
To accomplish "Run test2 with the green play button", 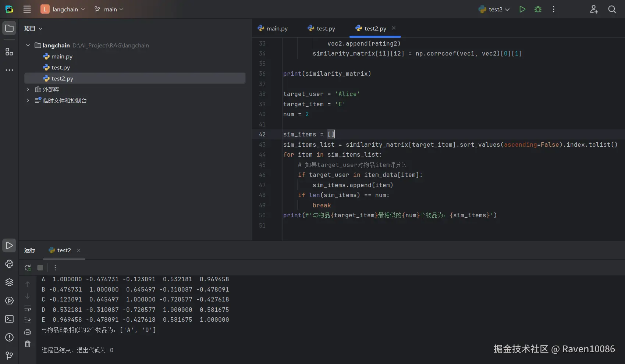I will 522,9.
